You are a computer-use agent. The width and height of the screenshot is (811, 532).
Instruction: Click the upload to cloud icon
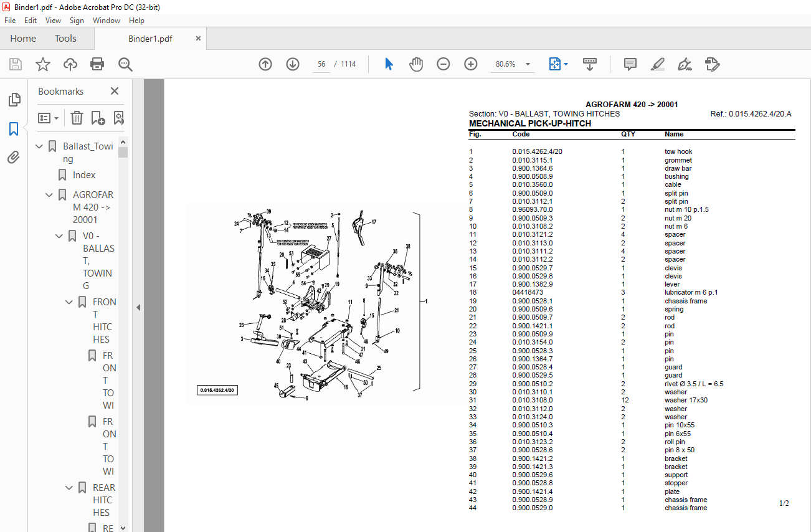click(70, 64)
